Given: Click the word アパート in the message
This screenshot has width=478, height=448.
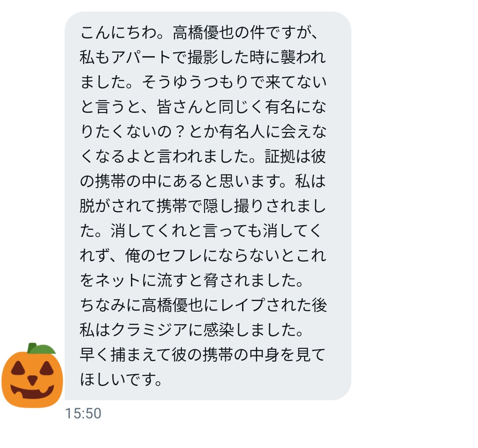Looking at the screenshot, I should [x=141, y=58].
